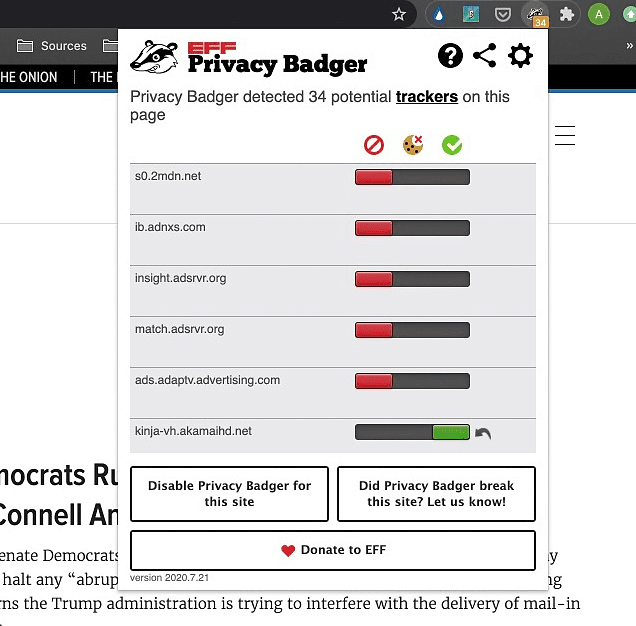Open Privacy Badger help icon
The height and width of the screenshot is (626, 636).
click(x=450, y=56)
